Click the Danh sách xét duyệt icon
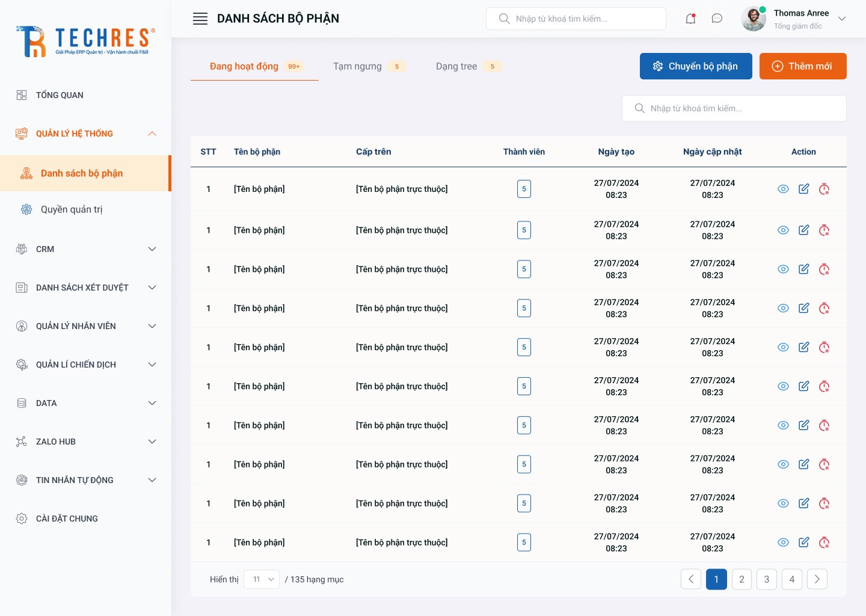The height and width of the screenshot is (616, 866). (22, 288)
